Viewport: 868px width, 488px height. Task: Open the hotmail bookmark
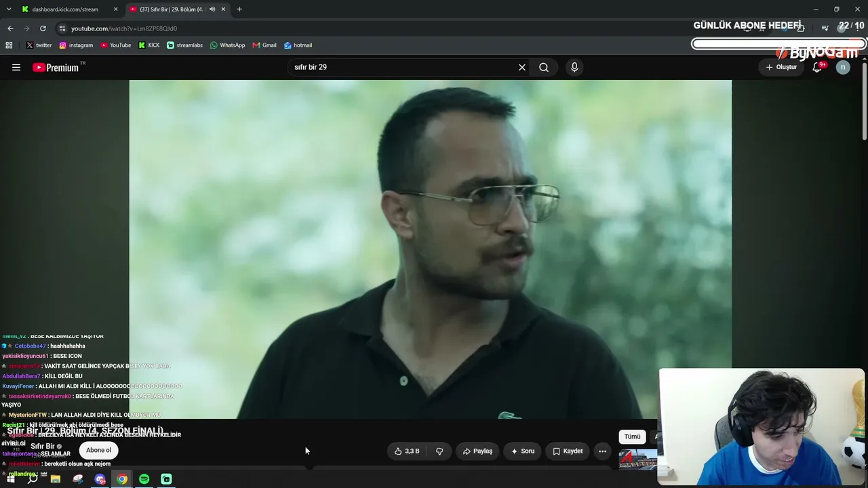coord(298,45)
